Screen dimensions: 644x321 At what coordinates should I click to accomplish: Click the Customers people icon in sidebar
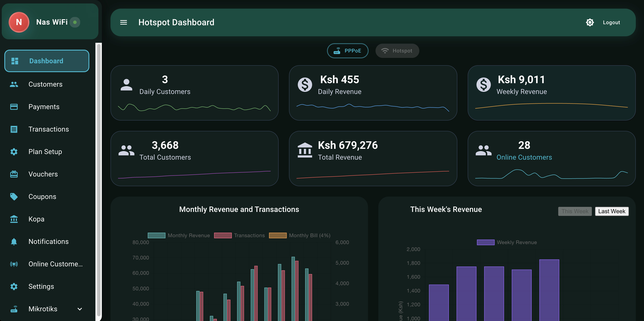pos(14,84)
